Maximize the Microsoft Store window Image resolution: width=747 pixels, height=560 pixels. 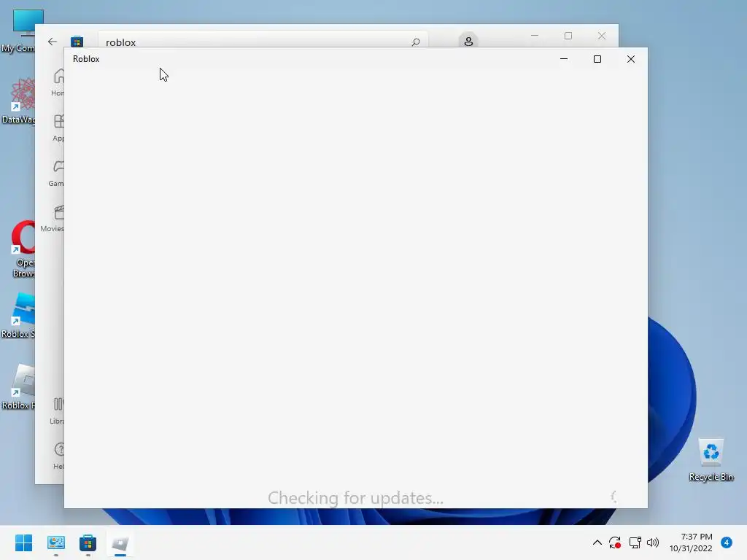click(x=568, y=36)
